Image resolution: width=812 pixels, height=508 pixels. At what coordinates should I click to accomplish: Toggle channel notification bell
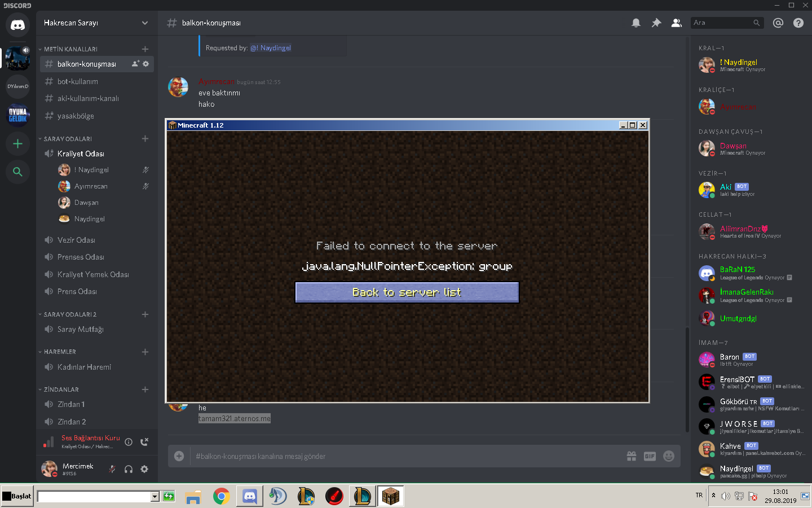(x=636, y=23)
